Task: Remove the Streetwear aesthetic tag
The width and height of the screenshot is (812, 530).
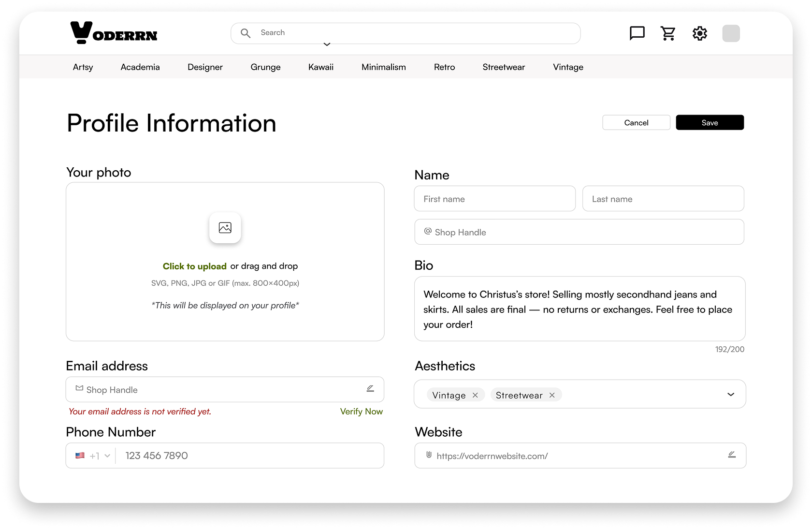Action: click(552, 395)
